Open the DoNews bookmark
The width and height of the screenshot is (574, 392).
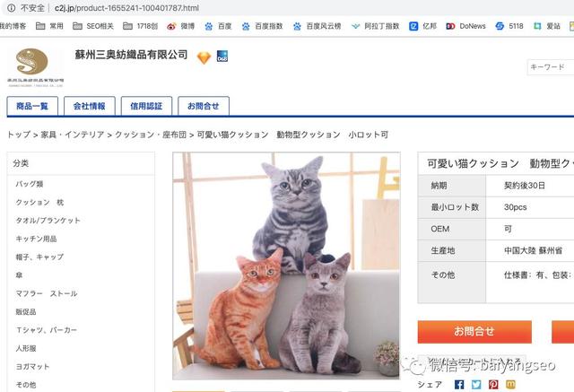coord(466,26)
